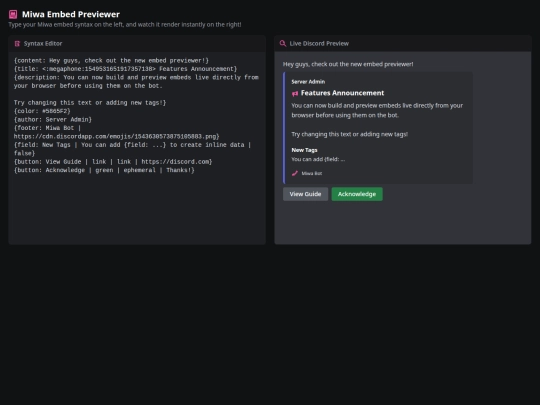The width and height of the screenshot is (540, 405).
Task: Click the Syntax Editor panel icon
Action: click(x=17, y=43)
